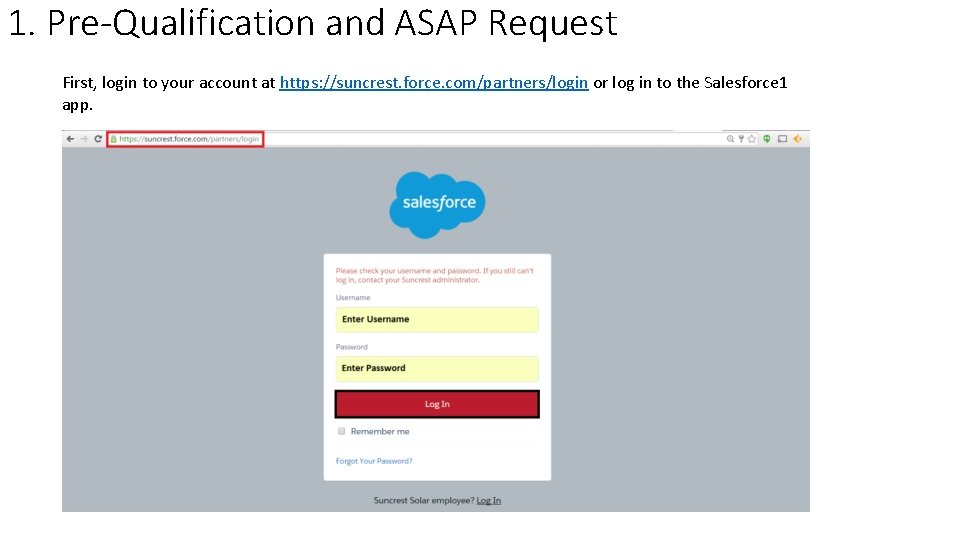Click the green chat extension icon

(x=767, y=139)
